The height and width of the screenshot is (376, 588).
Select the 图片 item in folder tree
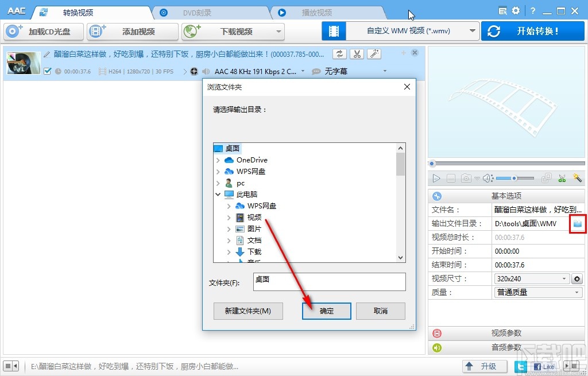click(255, 228)
